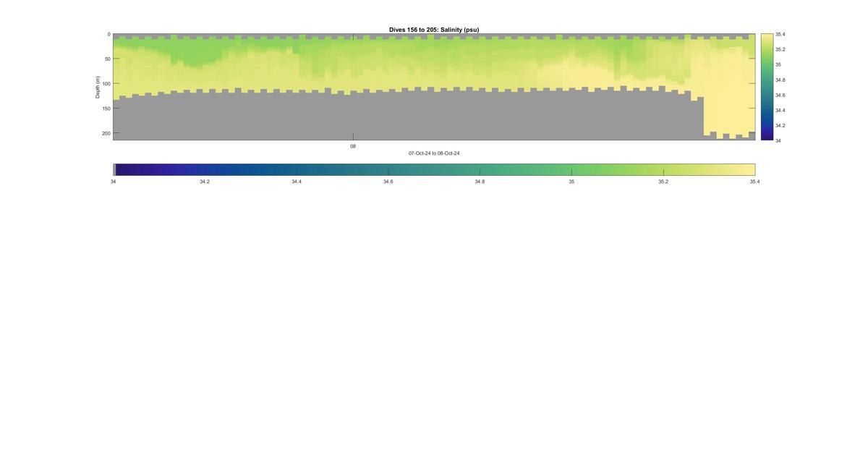Click the '35.4' label atop vertical colorbar
868x450 pixels.
(780, 34)
